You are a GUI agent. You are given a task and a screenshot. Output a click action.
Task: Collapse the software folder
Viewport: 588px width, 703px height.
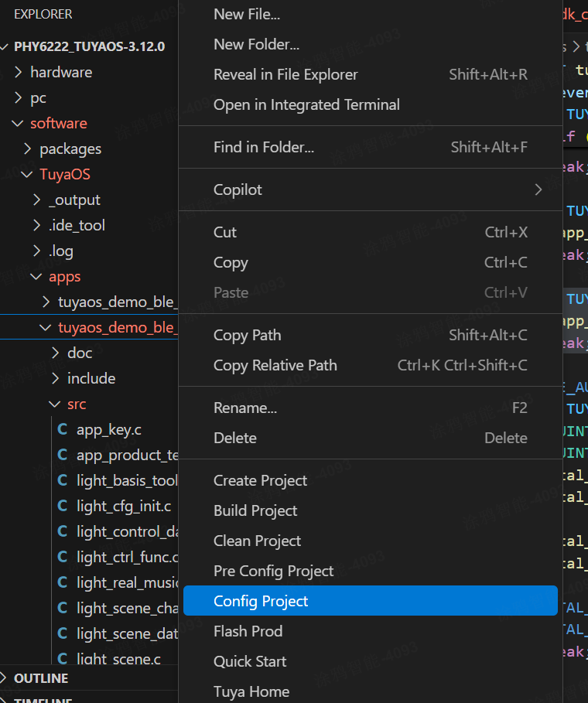19,124
